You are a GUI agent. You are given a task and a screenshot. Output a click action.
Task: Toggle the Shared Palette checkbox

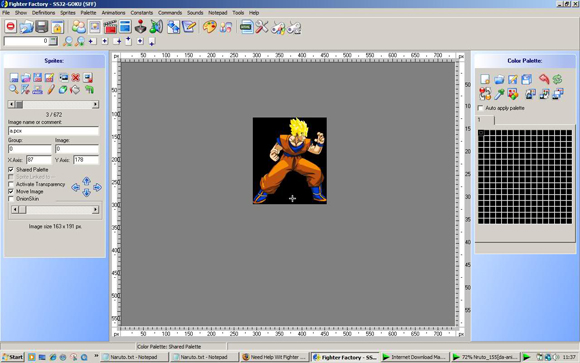click(x=11, y=169)
